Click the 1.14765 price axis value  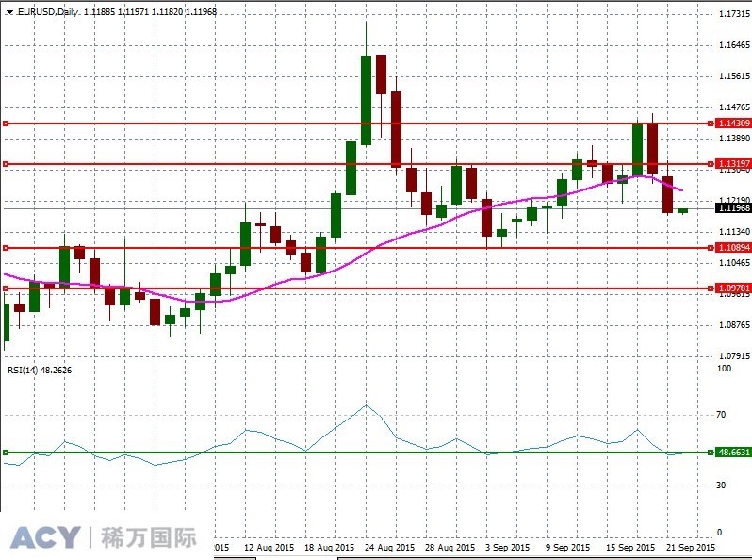pos(734,107)
